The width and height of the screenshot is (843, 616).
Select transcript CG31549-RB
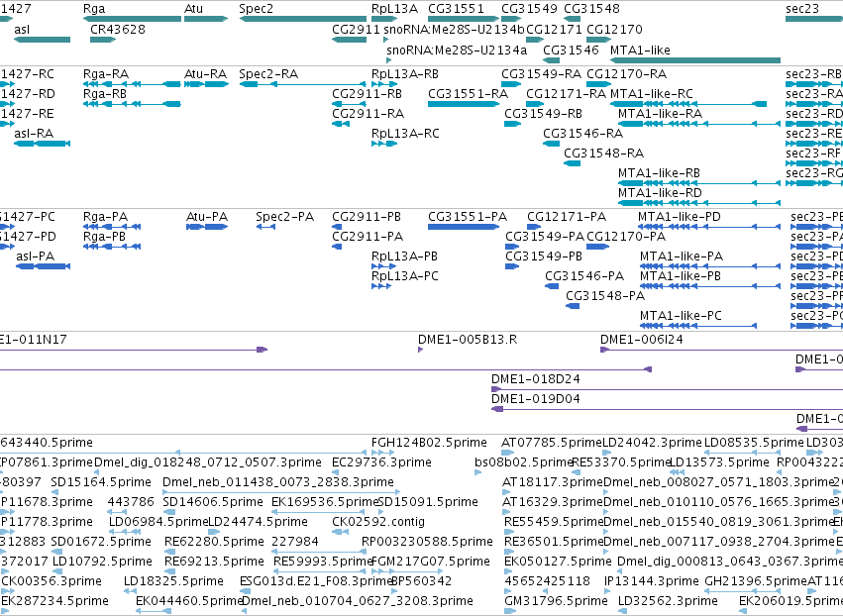pos(512,124)
